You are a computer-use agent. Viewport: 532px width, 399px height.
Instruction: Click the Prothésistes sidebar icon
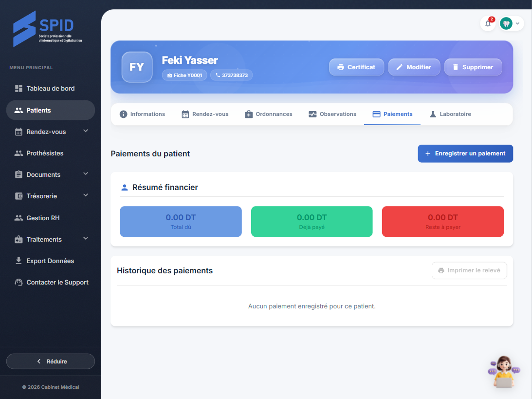pyautogui.click(x=18, y=153)
